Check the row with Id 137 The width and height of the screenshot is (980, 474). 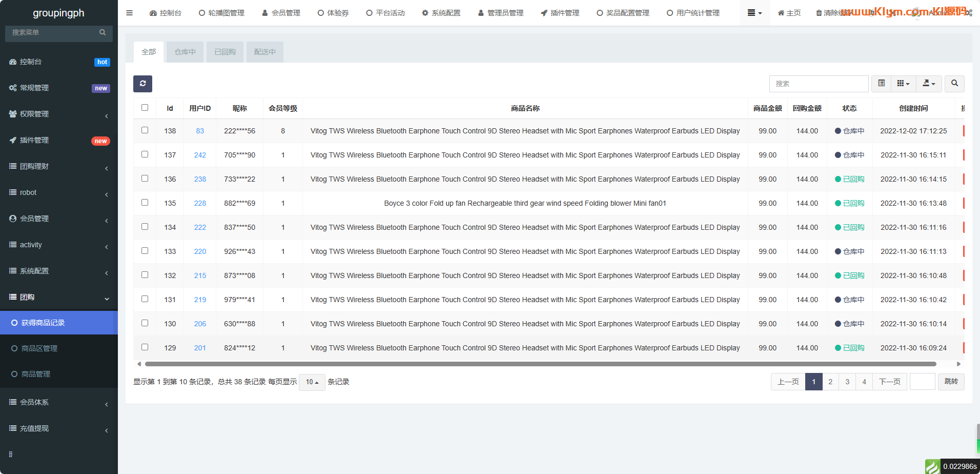[x=145, y=154]
